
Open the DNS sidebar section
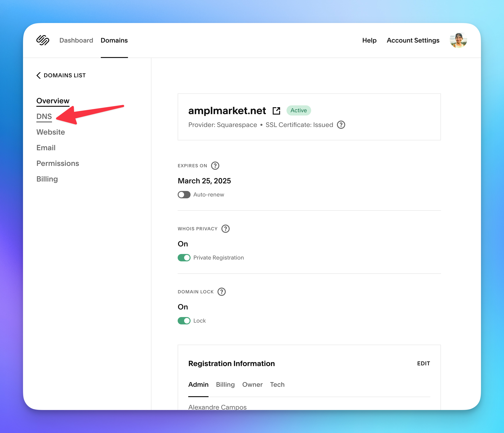click(x=44, y=116)
